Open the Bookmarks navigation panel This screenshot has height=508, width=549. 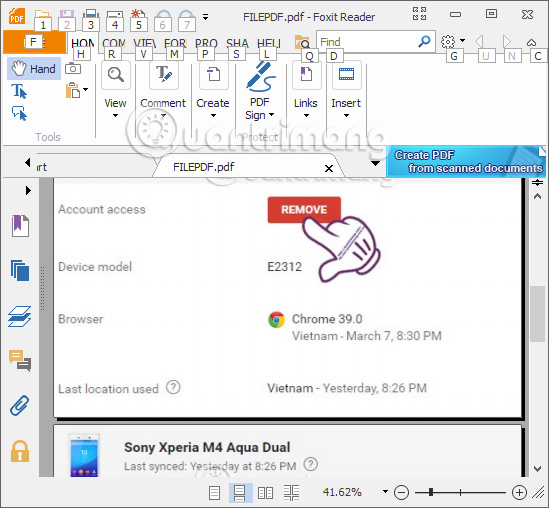pyautogui.click(x=20, y=226)
